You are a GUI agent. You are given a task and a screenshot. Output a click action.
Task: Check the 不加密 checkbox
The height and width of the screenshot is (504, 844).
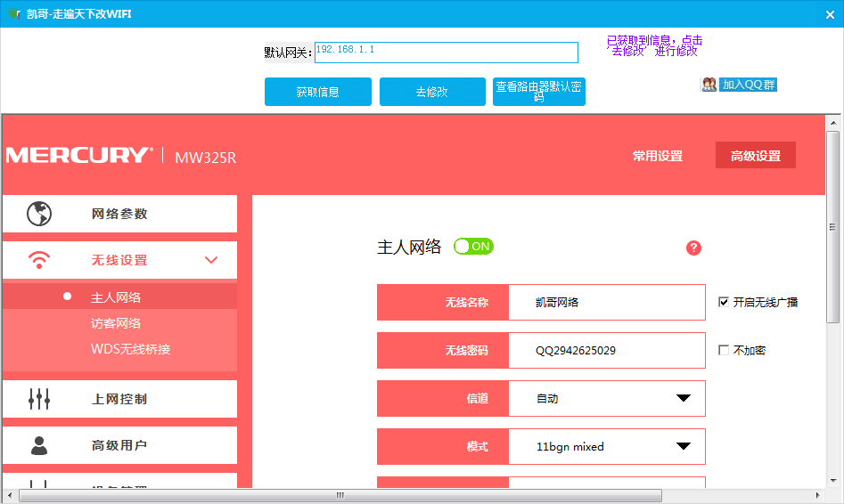coord(724,350)
